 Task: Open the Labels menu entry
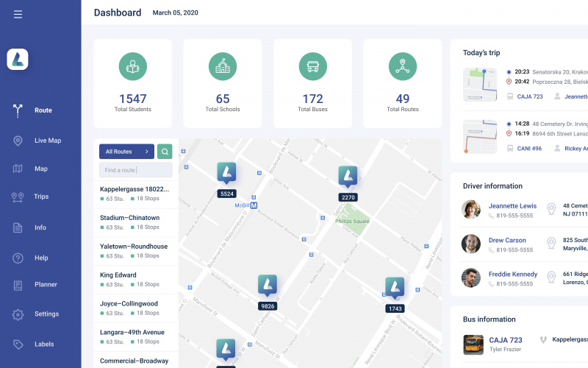pyautogui.click(x=44, y=344)
